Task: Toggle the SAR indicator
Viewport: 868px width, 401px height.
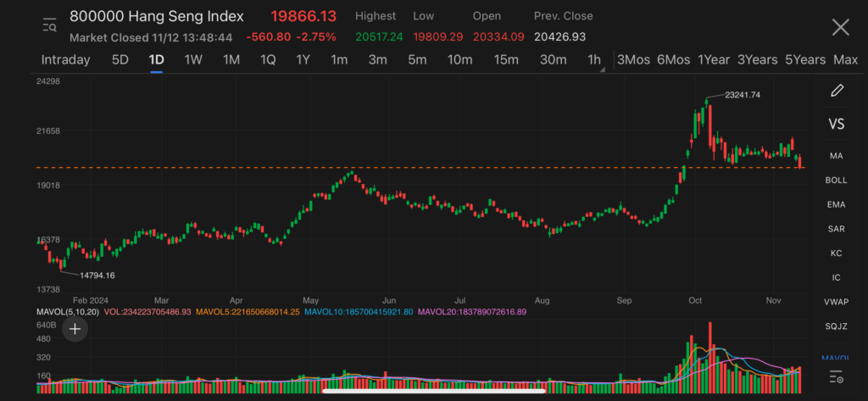Action: tap(836, 229)
